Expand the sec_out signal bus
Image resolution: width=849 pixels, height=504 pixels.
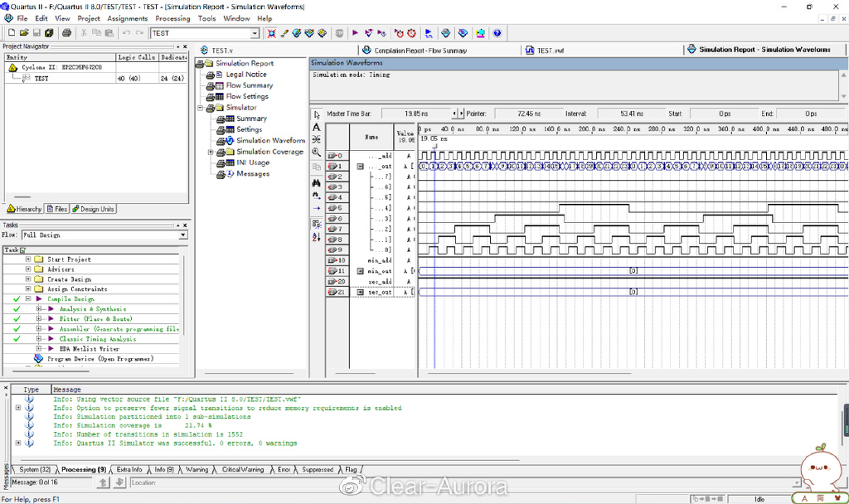click(360, 292)
